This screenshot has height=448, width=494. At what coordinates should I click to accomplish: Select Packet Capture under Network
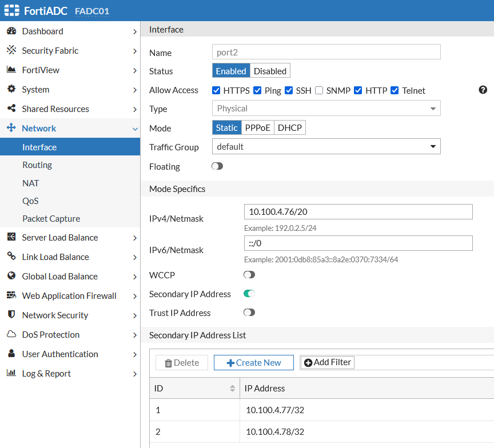51,219
